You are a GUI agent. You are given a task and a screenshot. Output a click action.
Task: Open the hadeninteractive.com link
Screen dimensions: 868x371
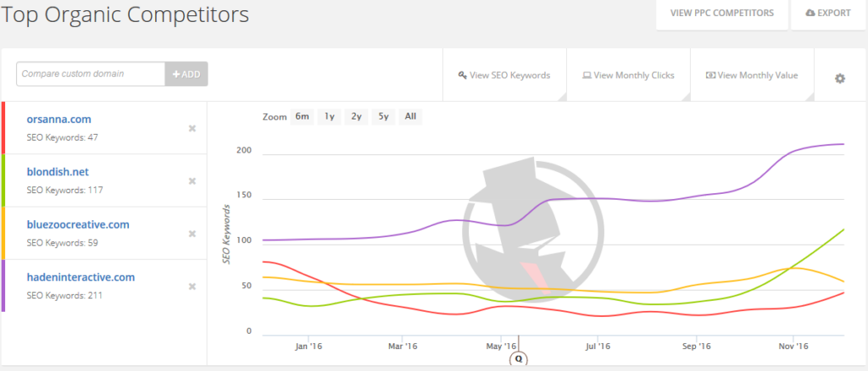(81, 278)
